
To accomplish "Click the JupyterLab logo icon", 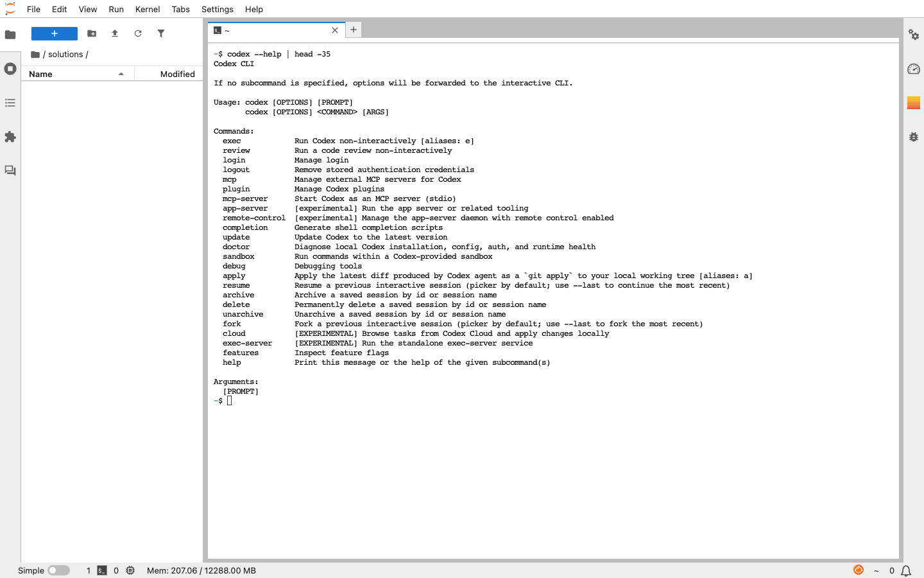I will (10, 9).
